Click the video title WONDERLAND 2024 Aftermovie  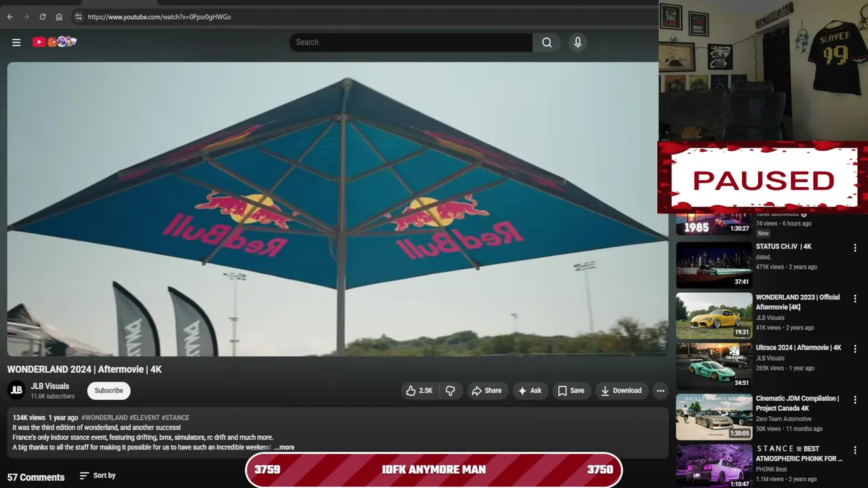point(85,369)
